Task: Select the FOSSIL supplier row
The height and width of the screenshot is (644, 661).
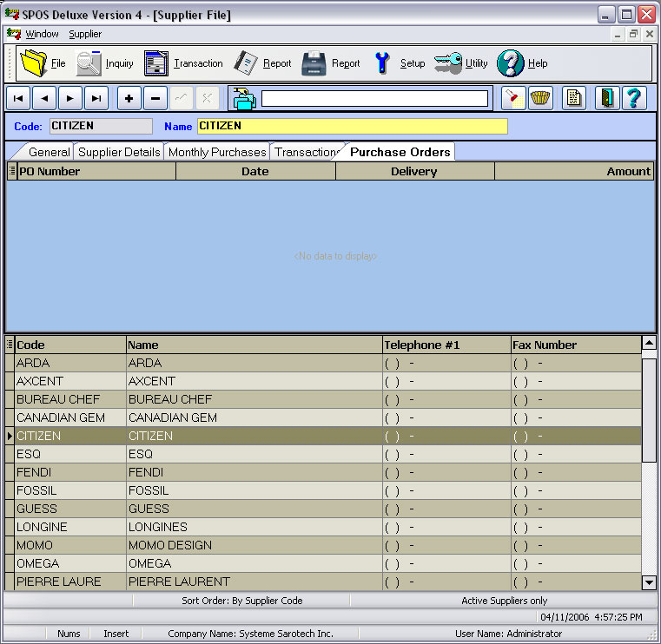Action: (323, 490)
